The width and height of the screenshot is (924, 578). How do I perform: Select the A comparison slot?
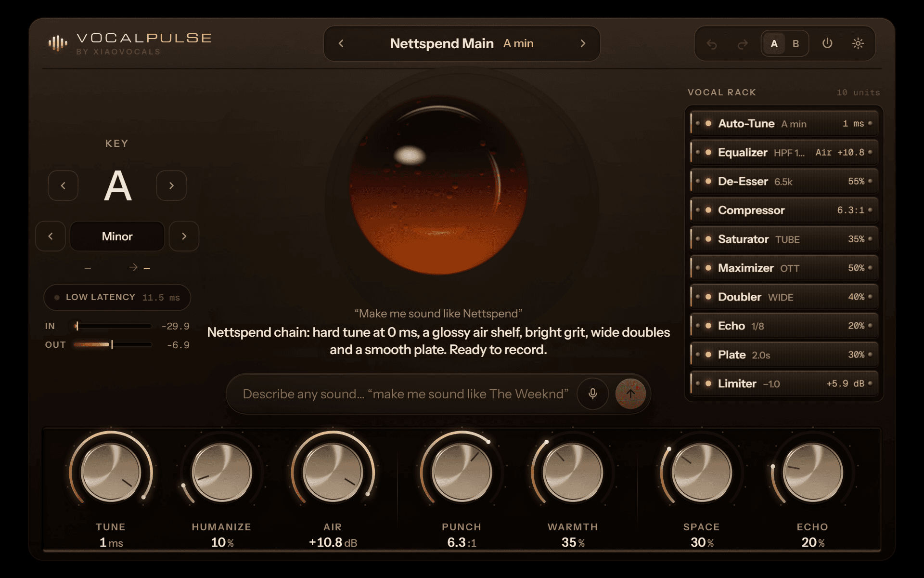click(774, 44)
